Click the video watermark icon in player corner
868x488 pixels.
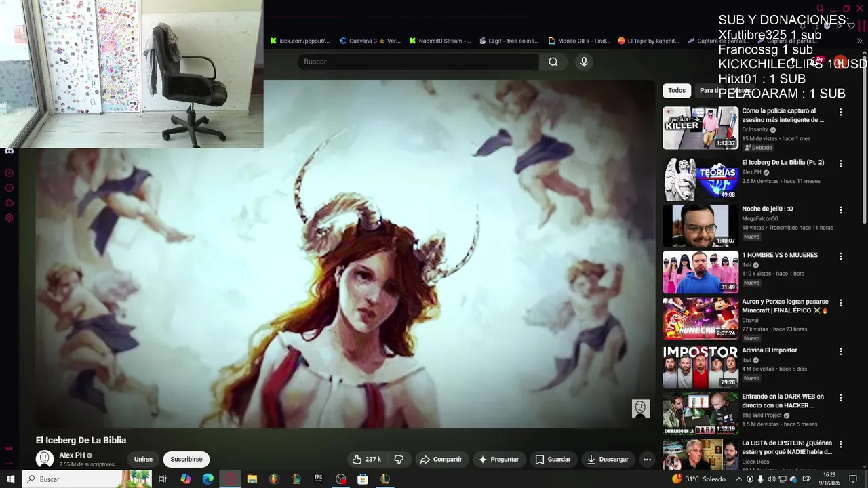tap(641, 408)
